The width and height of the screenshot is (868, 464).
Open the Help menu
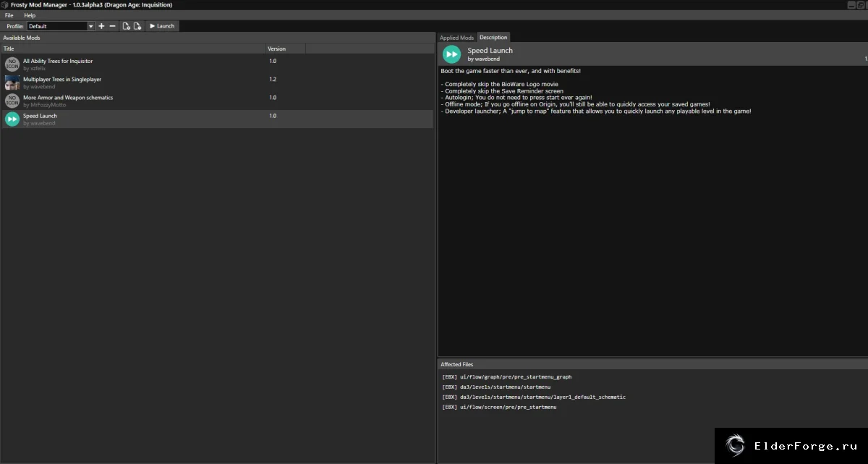(x=30, y=15)
